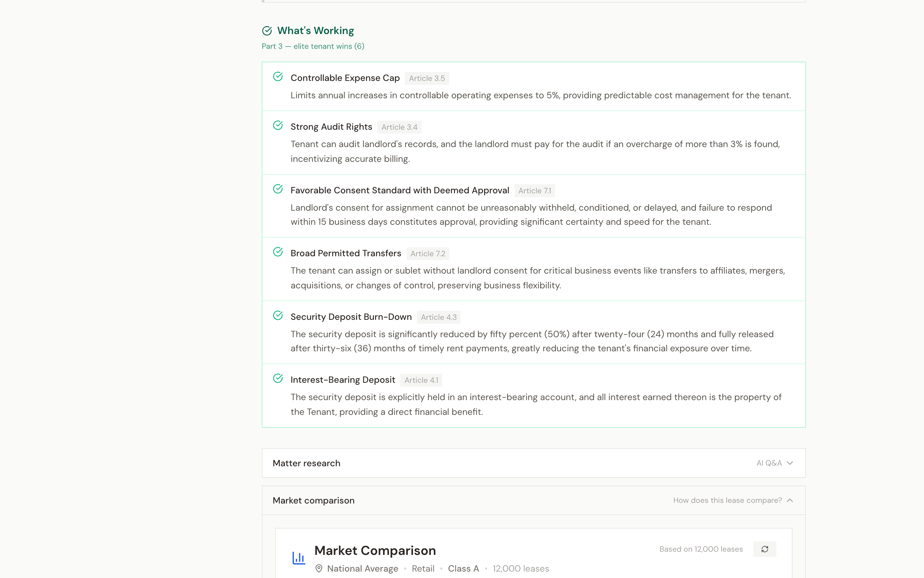Open the Article 7.1 reference tag
The height and width of the screenshot is (578, 924).
click(535, 191)
